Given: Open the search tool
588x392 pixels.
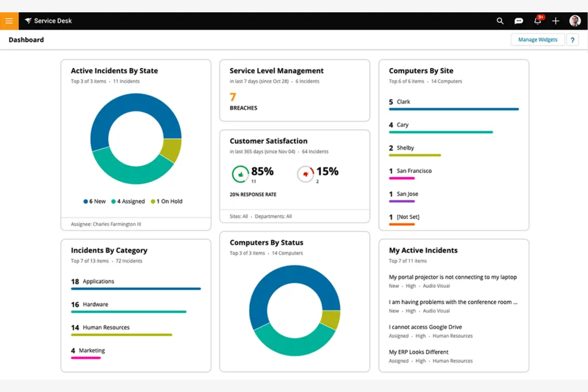Looking at the screenshot, I should point(500,21).
